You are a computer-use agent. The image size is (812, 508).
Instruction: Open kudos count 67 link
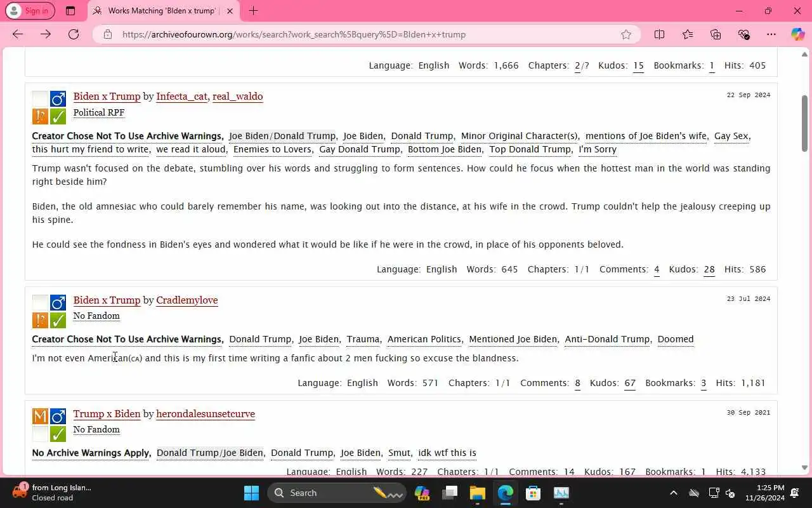(x=630, y=383)
